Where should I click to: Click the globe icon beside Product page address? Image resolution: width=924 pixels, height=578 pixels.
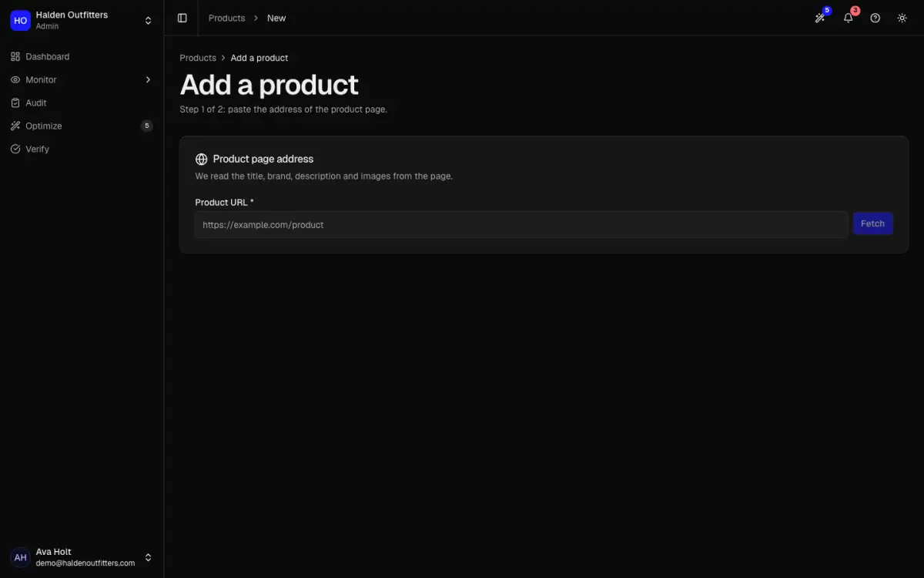pos(202,159)
